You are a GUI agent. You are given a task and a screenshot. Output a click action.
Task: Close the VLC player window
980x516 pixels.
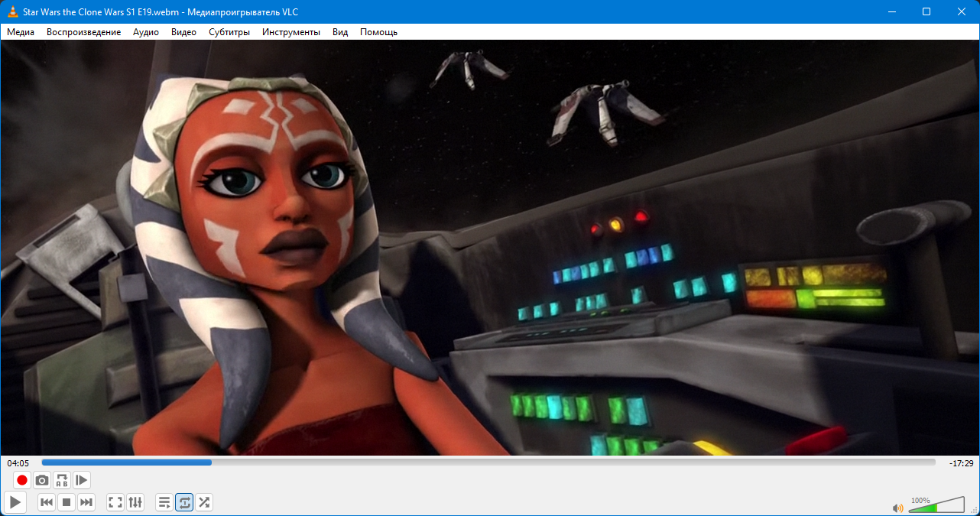tap(962, 11)
